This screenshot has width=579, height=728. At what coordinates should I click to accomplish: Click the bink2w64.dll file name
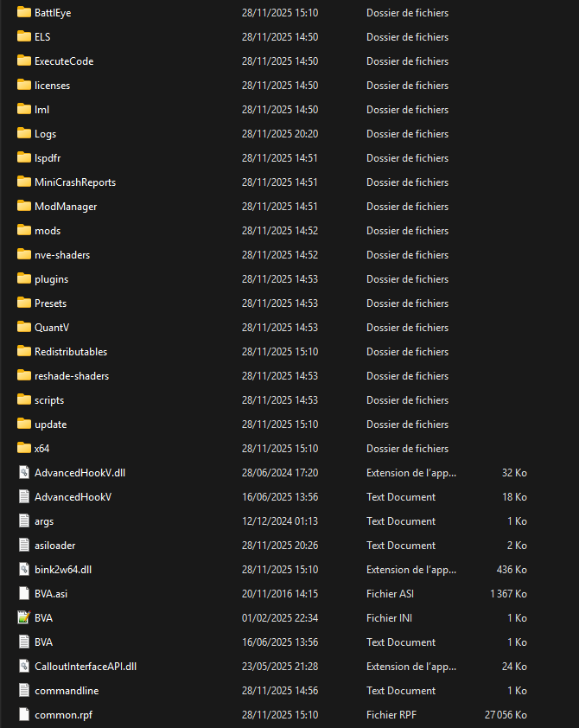point(63,570)
